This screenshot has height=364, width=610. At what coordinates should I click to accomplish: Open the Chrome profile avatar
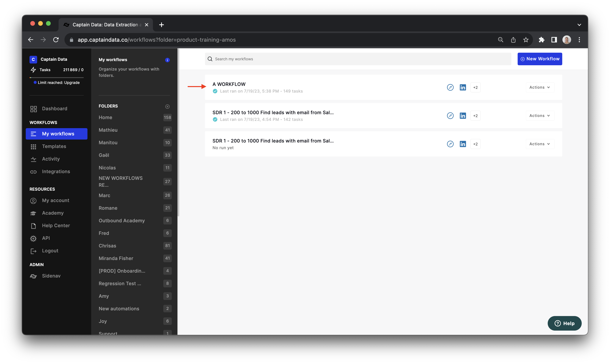coord(566,40)
